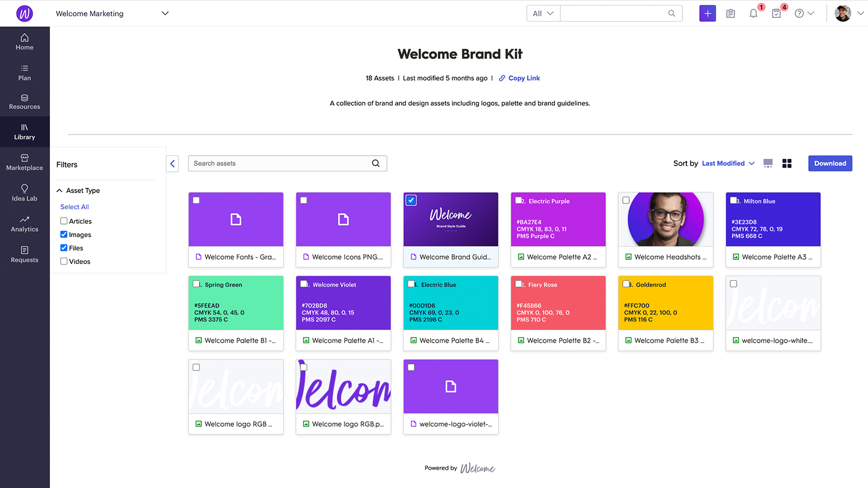Open the All search scope dropdown
Screen dimensions: 868x488
(x=543, y=14)
